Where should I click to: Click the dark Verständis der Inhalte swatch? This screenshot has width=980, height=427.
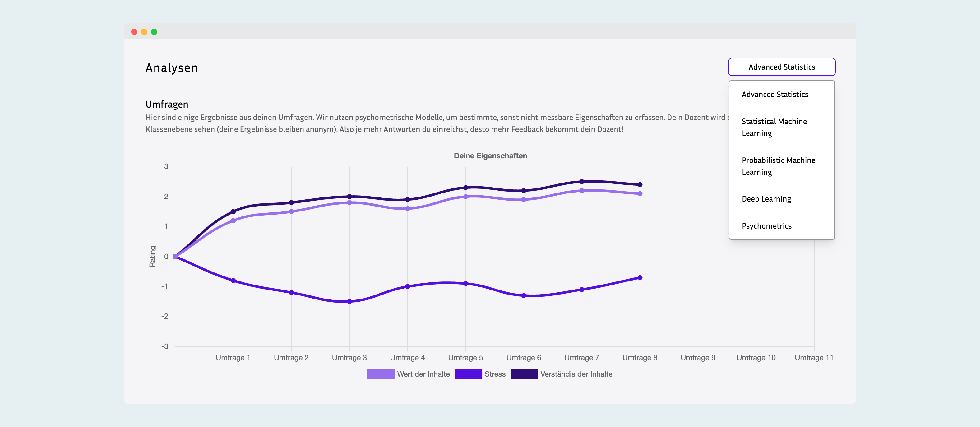pos(525,374)
